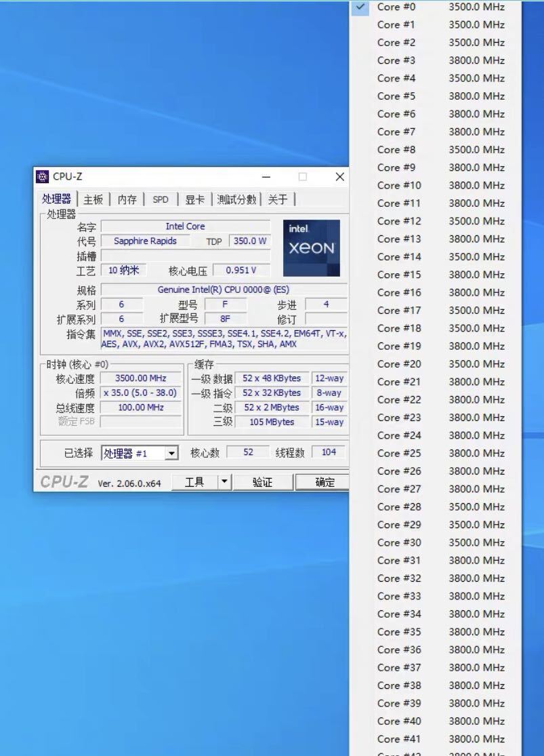Open the 处理器 #1 selection dropdown
Viewport: 544px width, 756px height.
pos(171,454)
